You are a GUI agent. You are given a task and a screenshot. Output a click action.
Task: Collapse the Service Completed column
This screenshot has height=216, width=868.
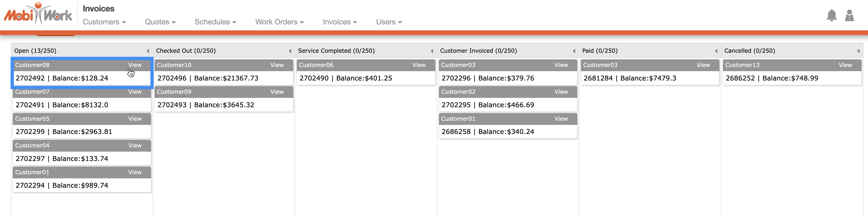click(432, 51)
